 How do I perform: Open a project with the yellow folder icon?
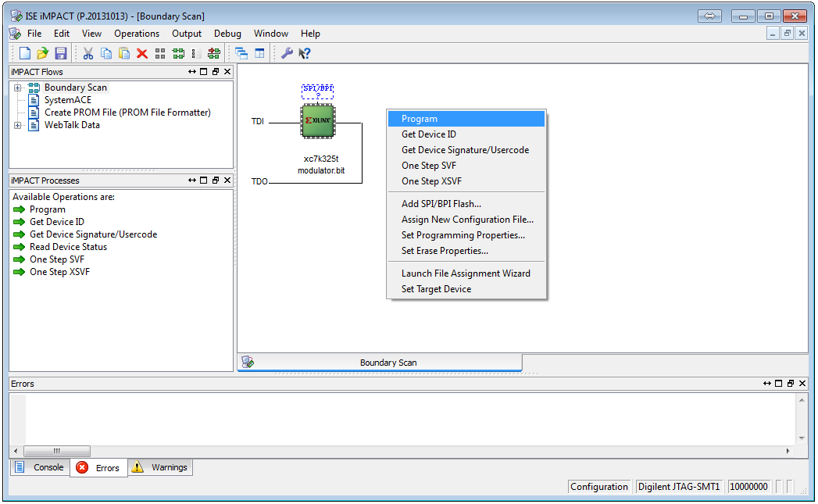pos(43,53)
